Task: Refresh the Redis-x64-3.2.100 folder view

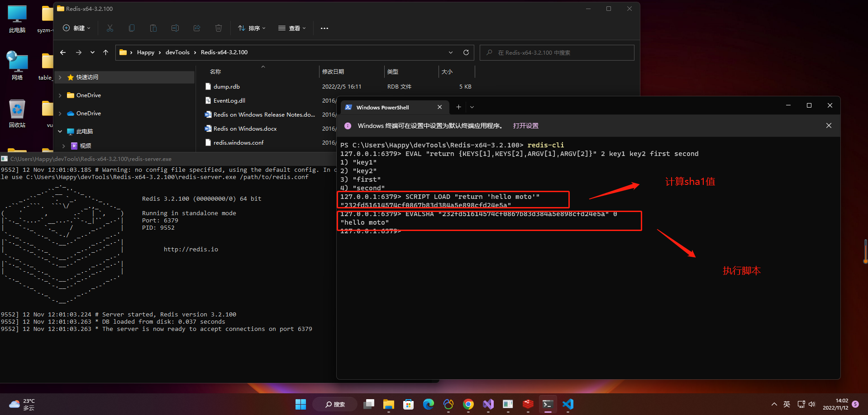Action: point(466,52)
